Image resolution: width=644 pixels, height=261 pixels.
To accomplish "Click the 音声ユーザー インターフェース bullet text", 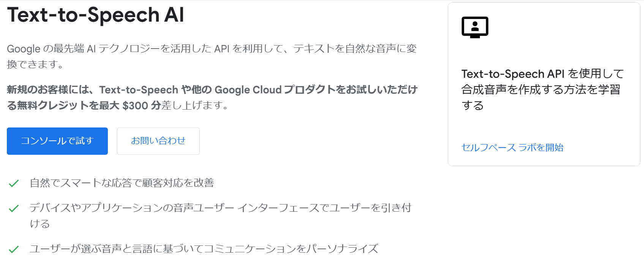I will coord(220,207).
